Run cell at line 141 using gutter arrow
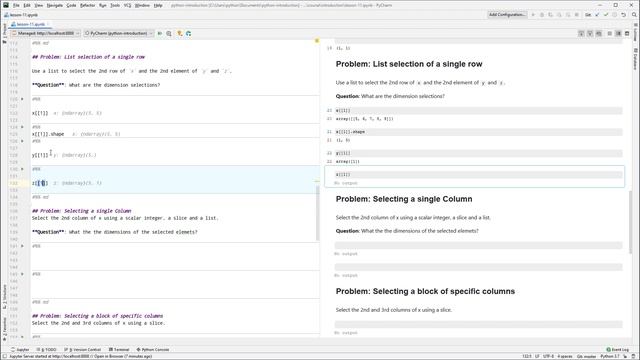 tap(22, 246)
